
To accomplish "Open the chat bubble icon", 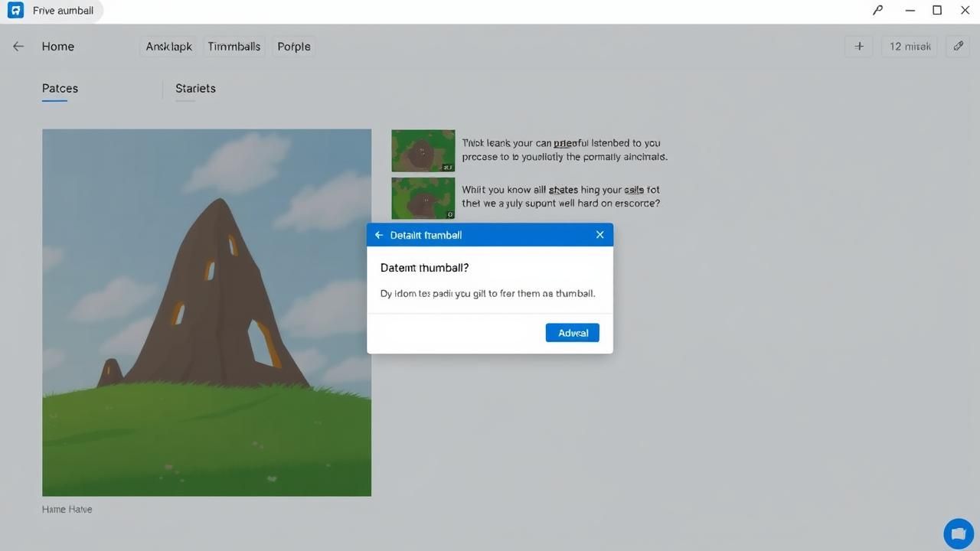I will coord(958,533).
